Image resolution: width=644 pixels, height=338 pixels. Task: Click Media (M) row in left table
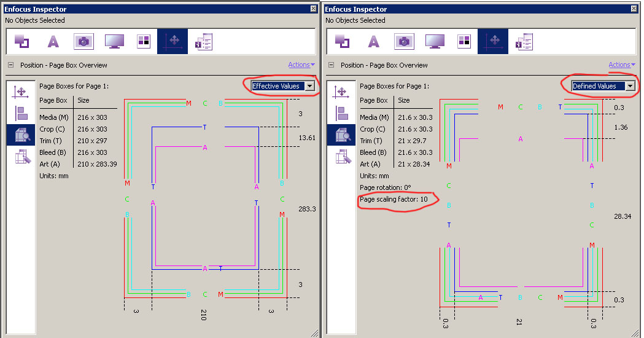tap(78, 117)
